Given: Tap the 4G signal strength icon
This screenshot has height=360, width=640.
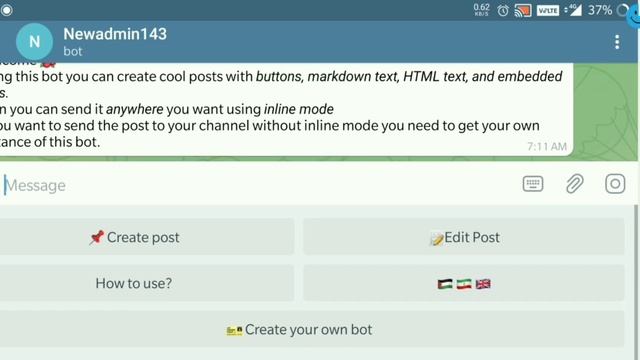Looking at the screenshot, I should click(x=573, y=10).
